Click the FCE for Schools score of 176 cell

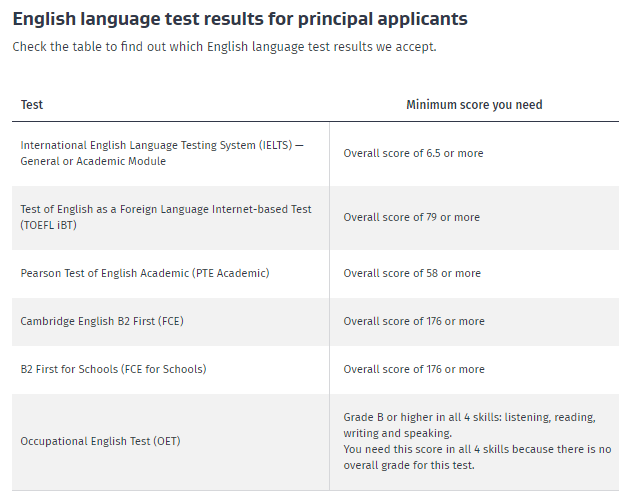(474, 369)
